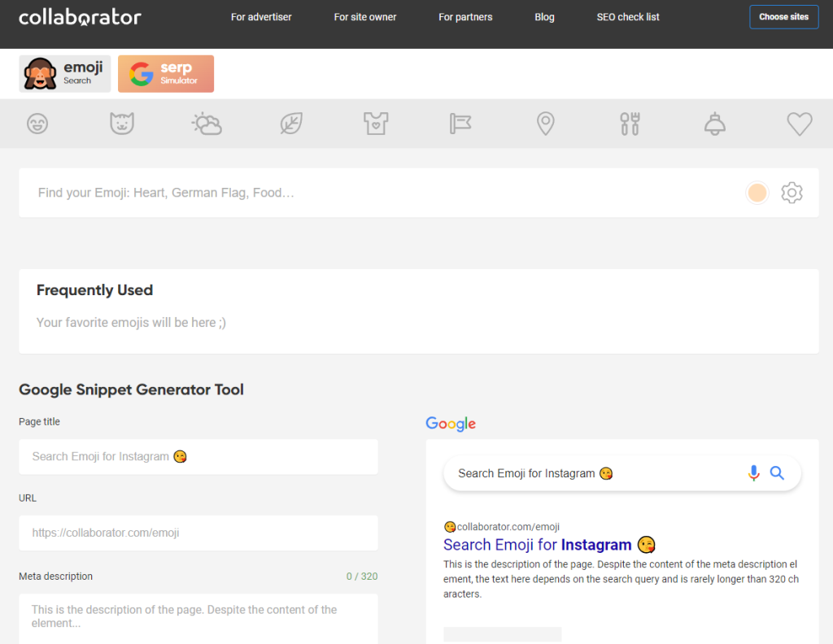Open the cat face animals category
Screen dimensions: 833x644
pyautogui.click(x=122, y=124)
